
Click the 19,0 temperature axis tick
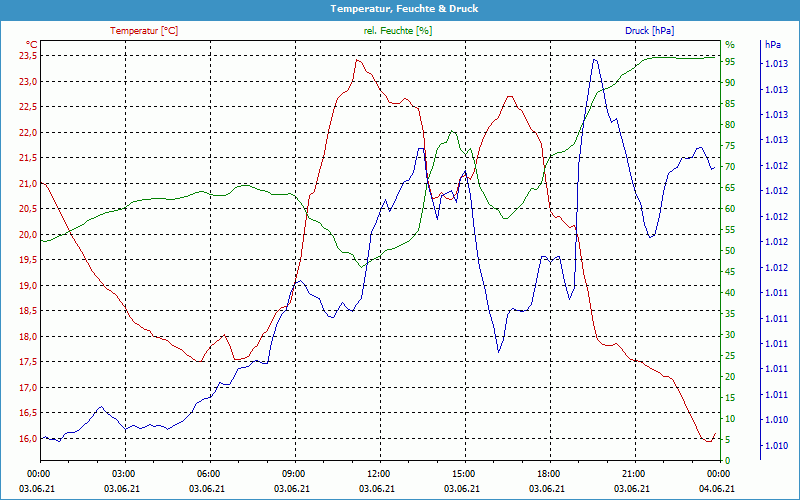28,286
